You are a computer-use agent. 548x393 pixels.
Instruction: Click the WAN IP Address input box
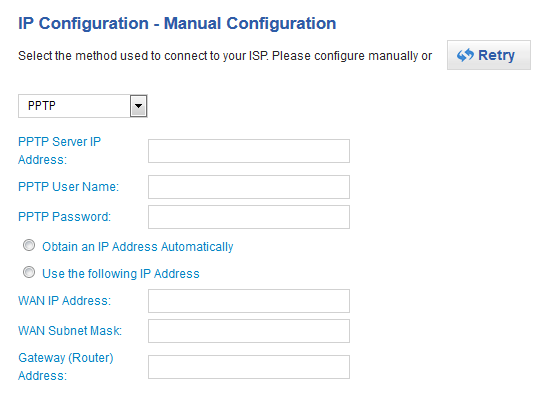click(248, 301)
